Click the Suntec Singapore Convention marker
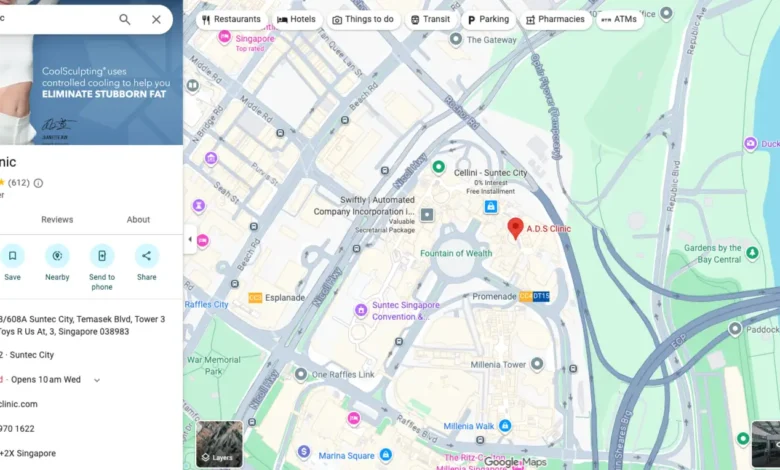 (x=361, y=310)
